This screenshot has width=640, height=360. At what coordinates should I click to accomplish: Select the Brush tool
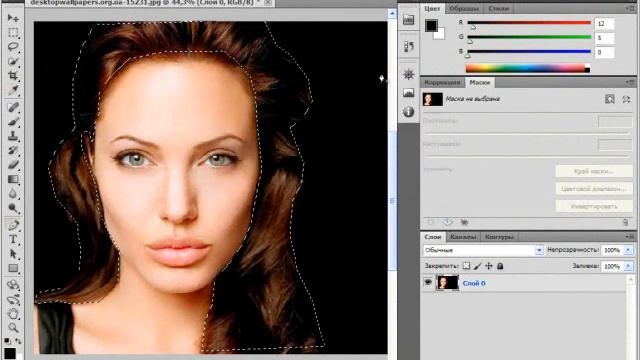click(x=13, y=122)
